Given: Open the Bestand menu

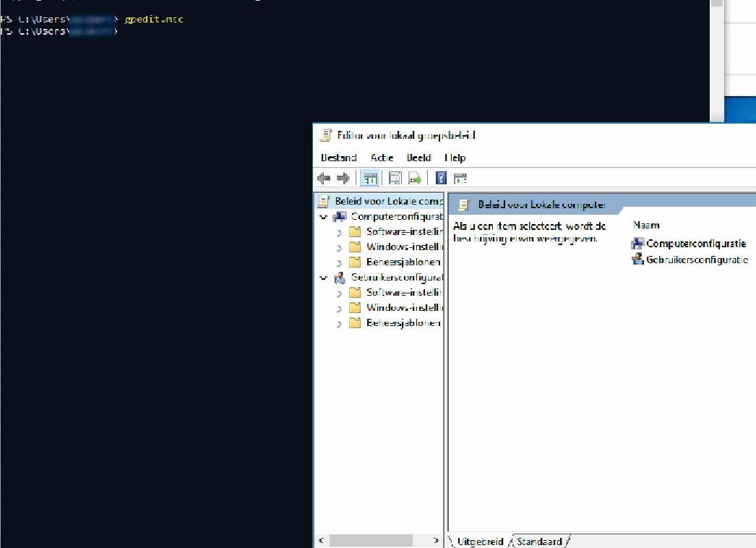Looking at the screenshot, I should coord(338,158).
